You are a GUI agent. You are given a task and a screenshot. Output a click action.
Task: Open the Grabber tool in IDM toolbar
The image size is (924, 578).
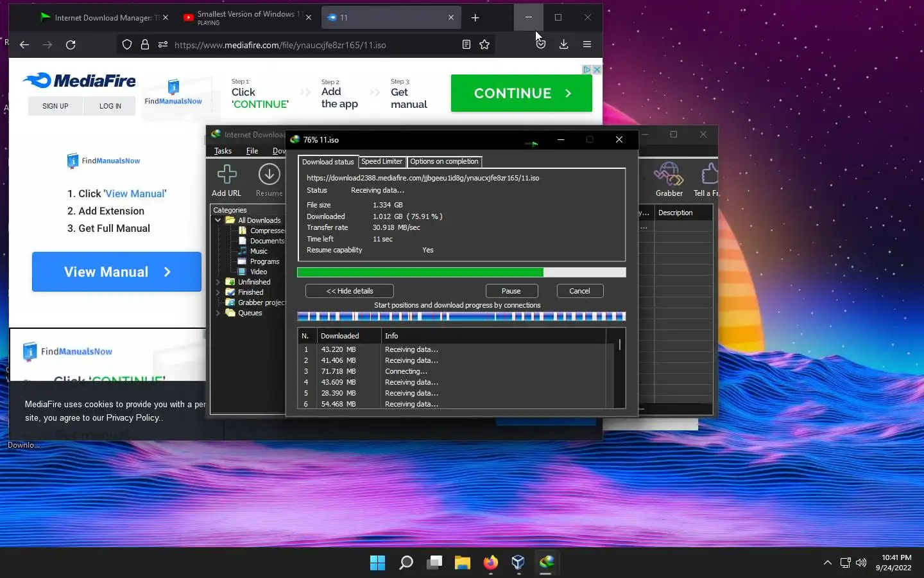[669, 174]
